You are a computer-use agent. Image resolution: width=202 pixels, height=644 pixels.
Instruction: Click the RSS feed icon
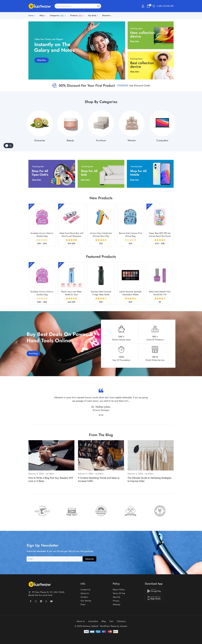(46, 601)
